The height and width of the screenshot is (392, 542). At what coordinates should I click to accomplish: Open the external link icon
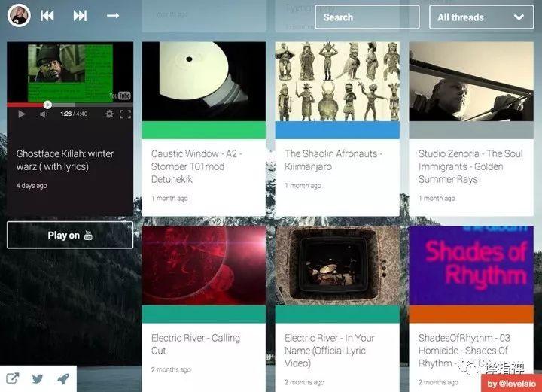pyautogui.click(x=13, y=379)
